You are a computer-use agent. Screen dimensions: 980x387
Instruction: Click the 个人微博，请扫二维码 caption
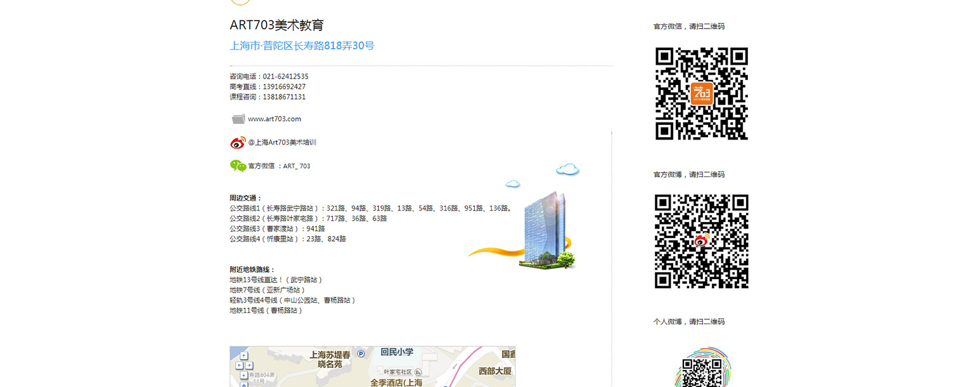(689, 322)
